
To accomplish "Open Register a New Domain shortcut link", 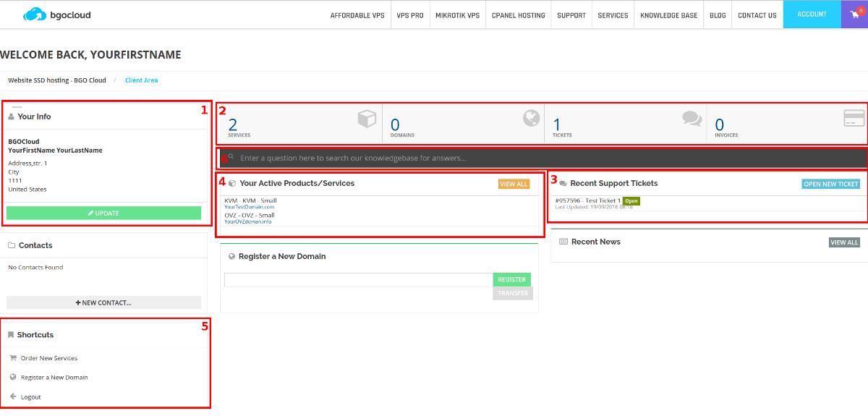I will click(x=54, y=378).
